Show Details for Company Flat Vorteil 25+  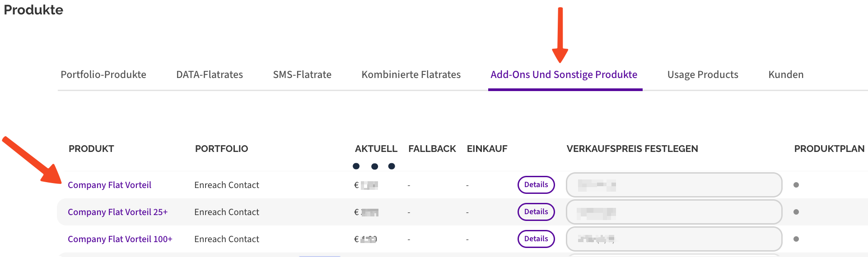536,212
